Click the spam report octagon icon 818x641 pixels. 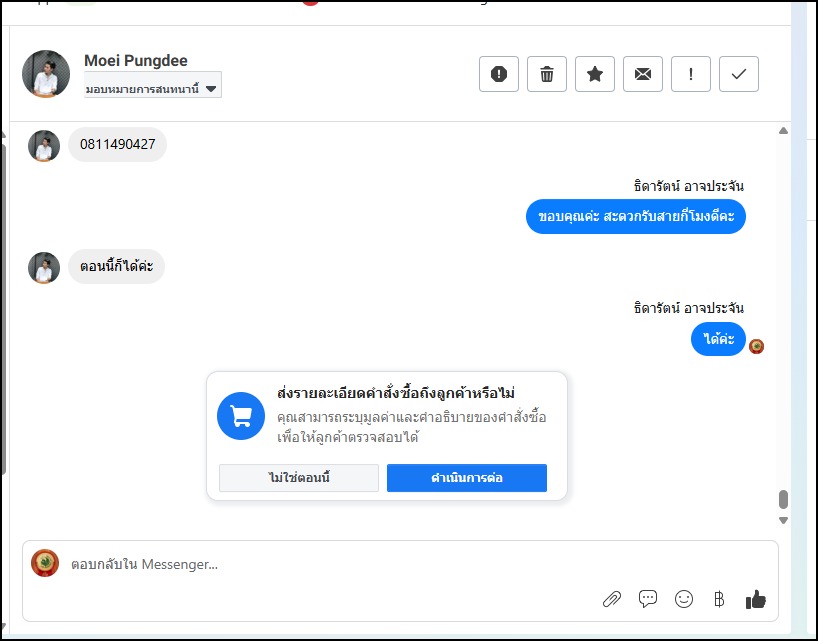(x=499, y=74)
